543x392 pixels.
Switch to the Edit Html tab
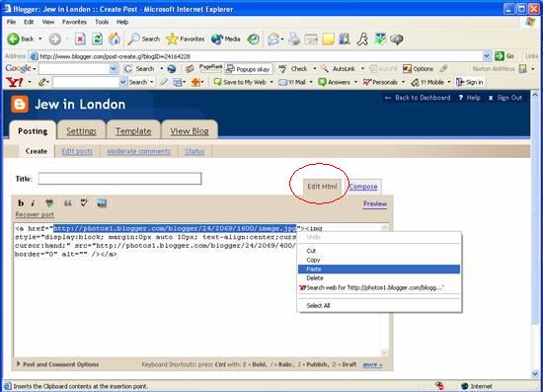coord(322,187)
